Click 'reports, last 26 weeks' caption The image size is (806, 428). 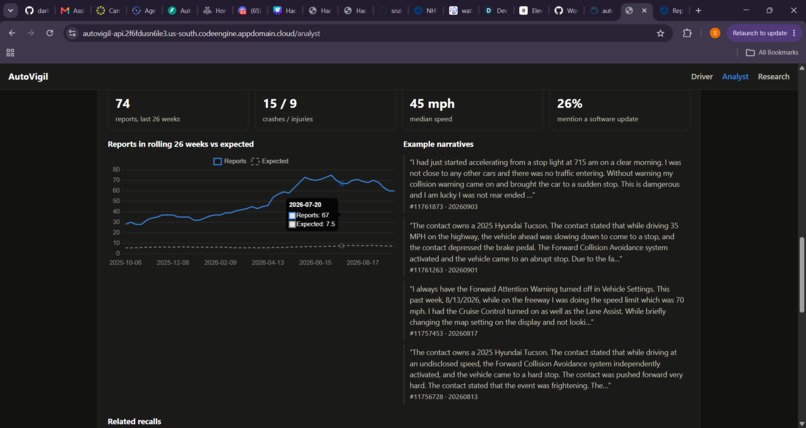tap(148, 119)
